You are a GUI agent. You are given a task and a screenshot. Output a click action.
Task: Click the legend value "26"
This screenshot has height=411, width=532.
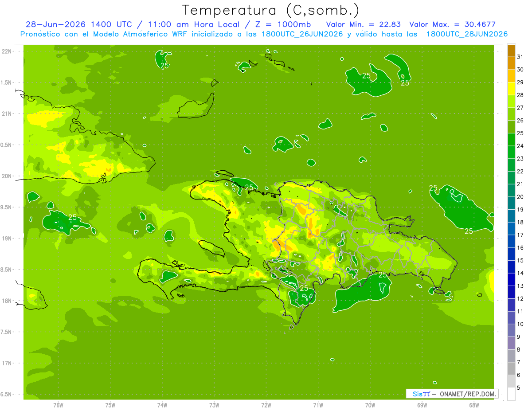pyautogui.click(x=520, y=120)
